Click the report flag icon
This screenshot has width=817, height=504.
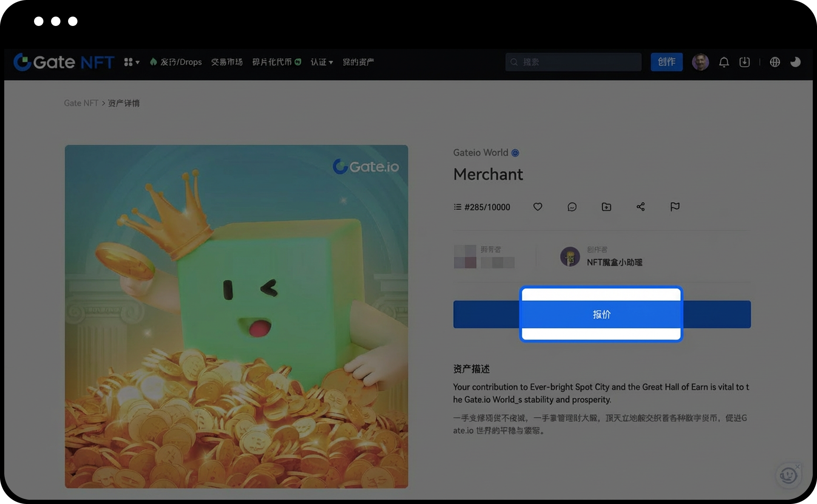pyautogui.click(x=675, y=207)
